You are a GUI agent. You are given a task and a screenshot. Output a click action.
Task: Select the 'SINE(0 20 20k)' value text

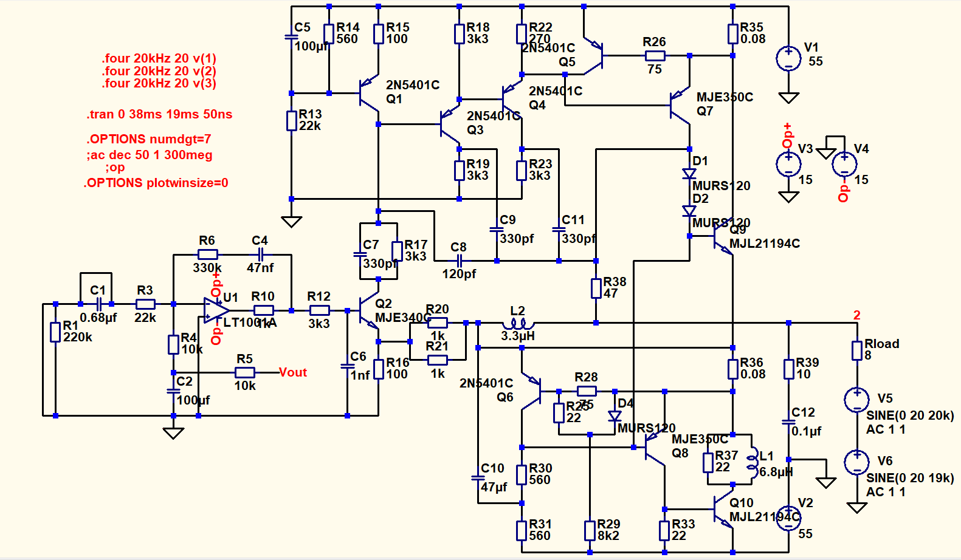coord(910,415)
